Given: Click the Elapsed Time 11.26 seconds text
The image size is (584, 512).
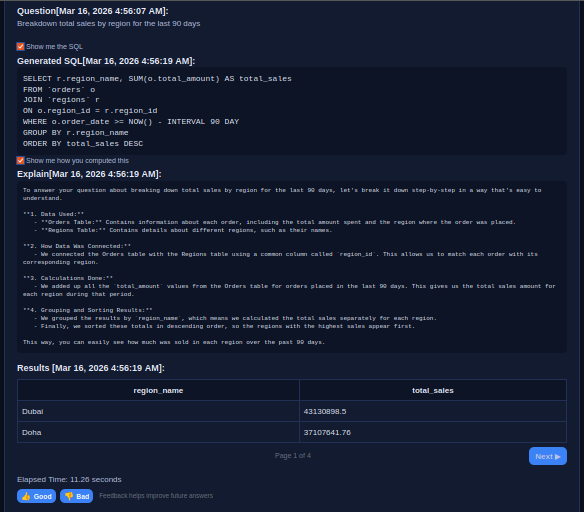Looking at the screenshot, I should tap(69, 480).
